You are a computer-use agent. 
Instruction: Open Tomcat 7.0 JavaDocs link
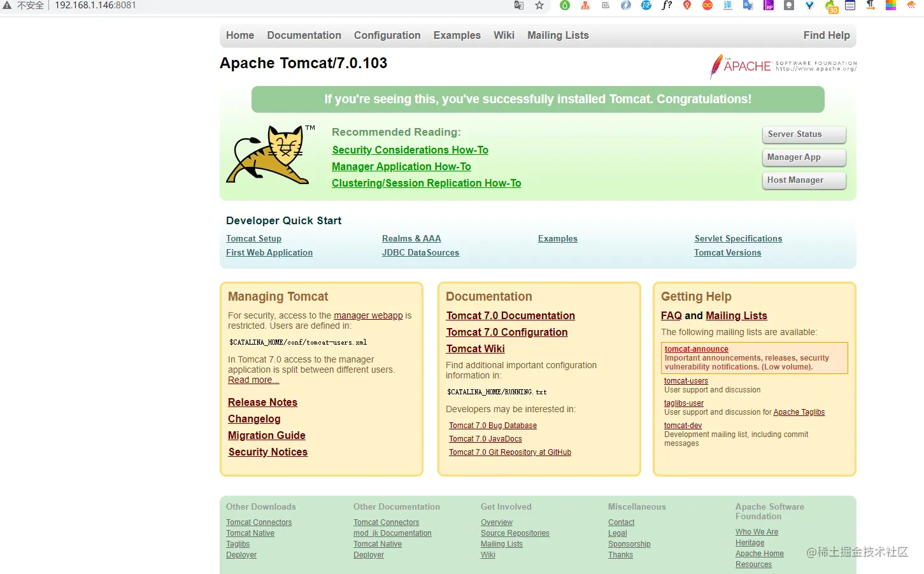(485, 439)
